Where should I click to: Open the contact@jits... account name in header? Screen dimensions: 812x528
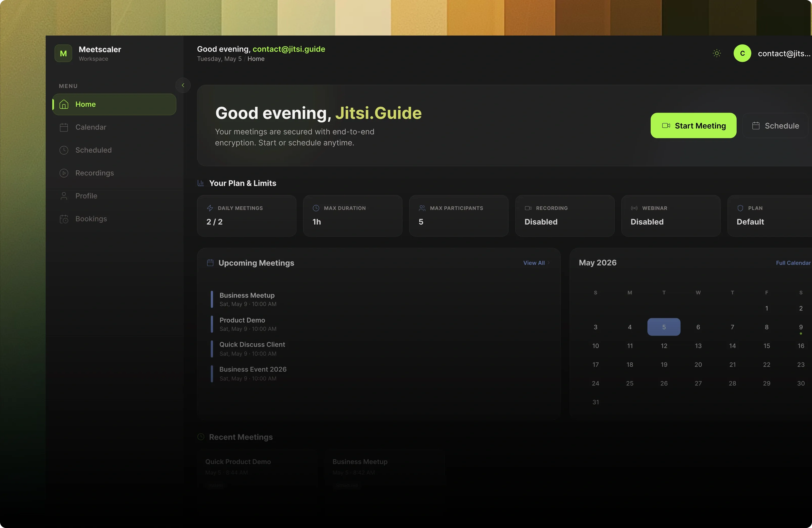(x=784, y=54)
